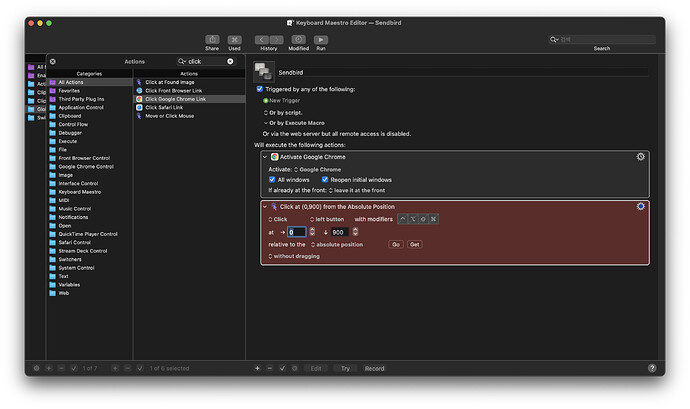690x409 pixels.
Task: Open the 'Or by script' popup
Action: coord(283,113)
